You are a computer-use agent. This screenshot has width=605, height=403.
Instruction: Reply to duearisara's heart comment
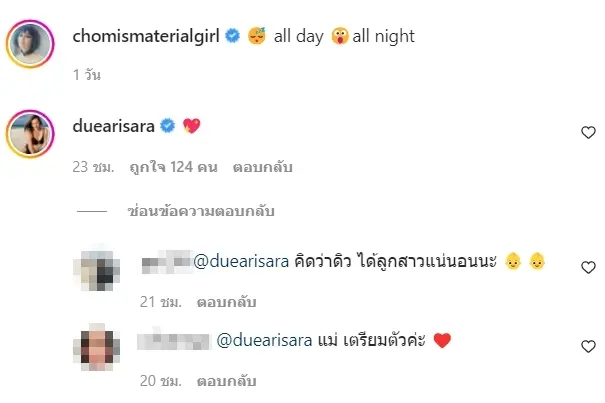pos(263,167)
